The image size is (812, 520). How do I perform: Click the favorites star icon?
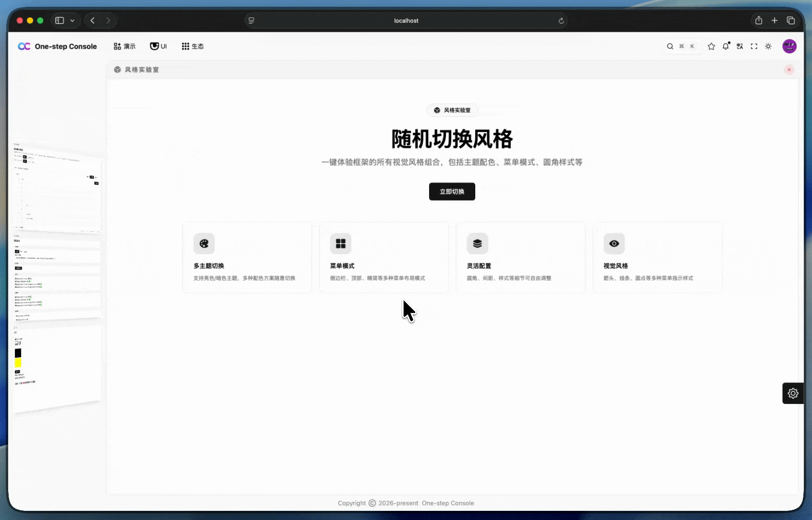[x=711, y=46]
